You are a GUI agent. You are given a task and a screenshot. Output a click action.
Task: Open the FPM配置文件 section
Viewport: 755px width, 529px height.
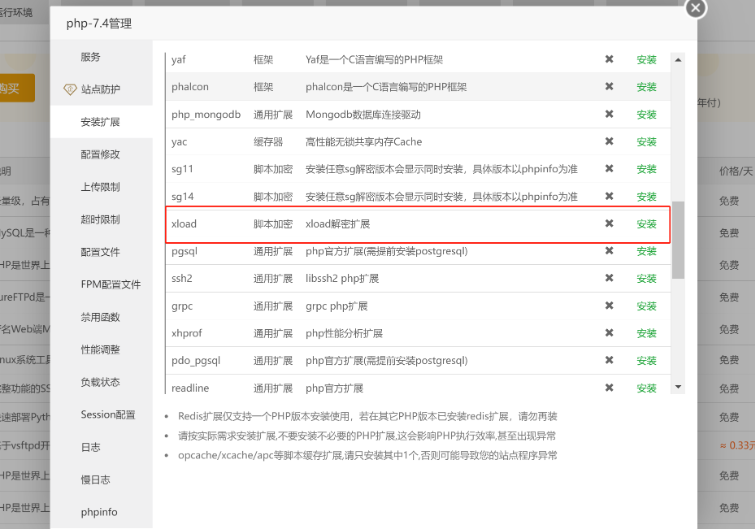coord(111,284)
